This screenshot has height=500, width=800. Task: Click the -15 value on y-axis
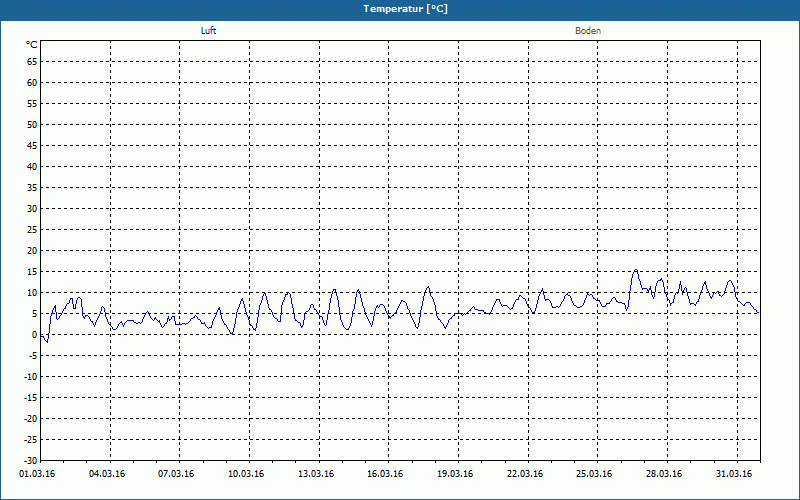(31, 397)
